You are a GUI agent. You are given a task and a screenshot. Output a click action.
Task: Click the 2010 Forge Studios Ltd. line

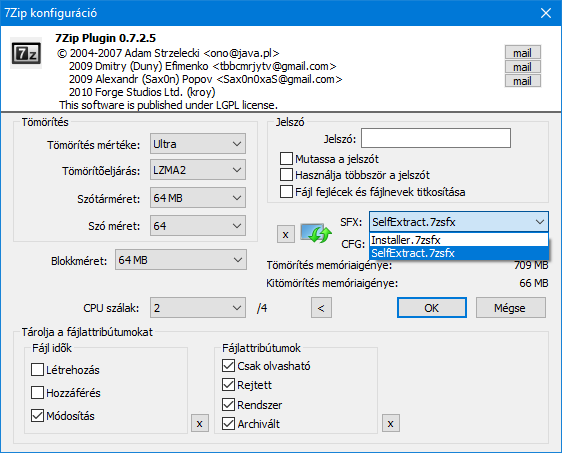tap(142, 92)
